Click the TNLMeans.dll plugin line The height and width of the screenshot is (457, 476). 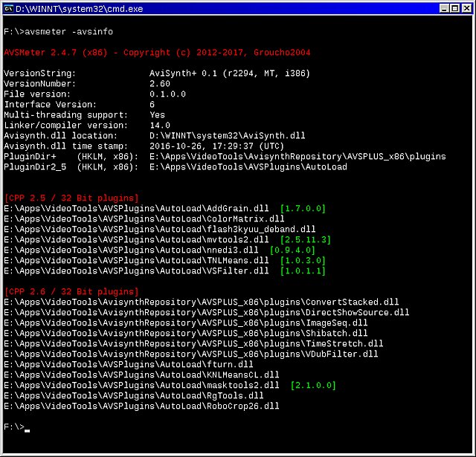(136, 261)
